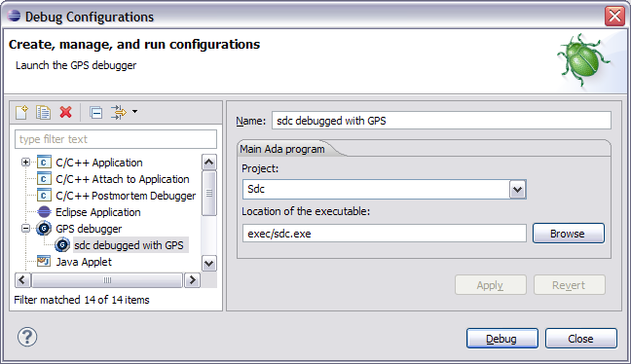Select sdc debugged with GPS configuration
The width and height of the screenshot is (631, 364).
(x=129, y=245)
